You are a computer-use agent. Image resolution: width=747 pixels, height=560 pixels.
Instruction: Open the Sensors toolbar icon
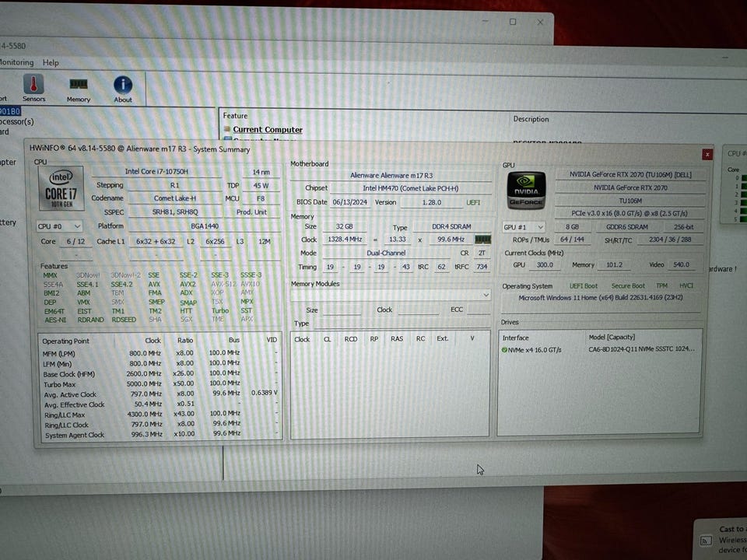pyautogui.click(x=33, y=88)
